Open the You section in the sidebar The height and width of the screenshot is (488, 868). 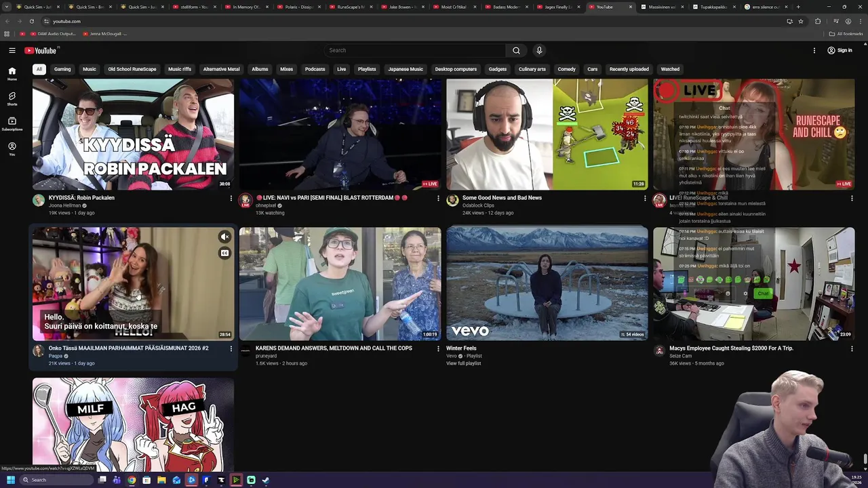(12, 149)
